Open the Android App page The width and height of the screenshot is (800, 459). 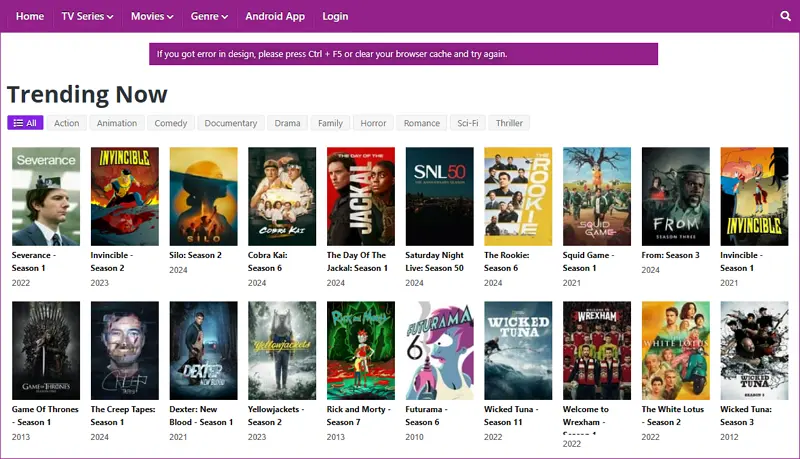click(x=275, y=16)
